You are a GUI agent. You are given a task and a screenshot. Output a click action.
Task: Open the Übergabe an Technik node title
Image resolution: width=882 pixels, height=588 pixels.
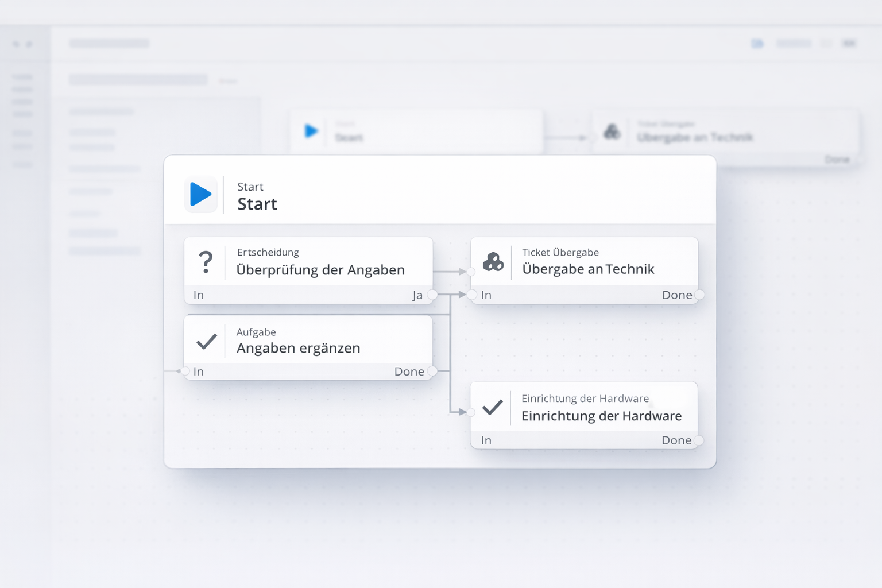click(x=588, y=269)
